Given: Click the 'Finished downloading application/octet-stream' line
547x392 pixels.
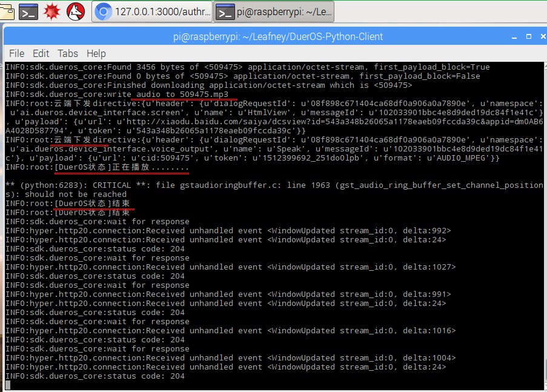Looking at the screenshot, I should pyautogui.click(x=208, y=85).
